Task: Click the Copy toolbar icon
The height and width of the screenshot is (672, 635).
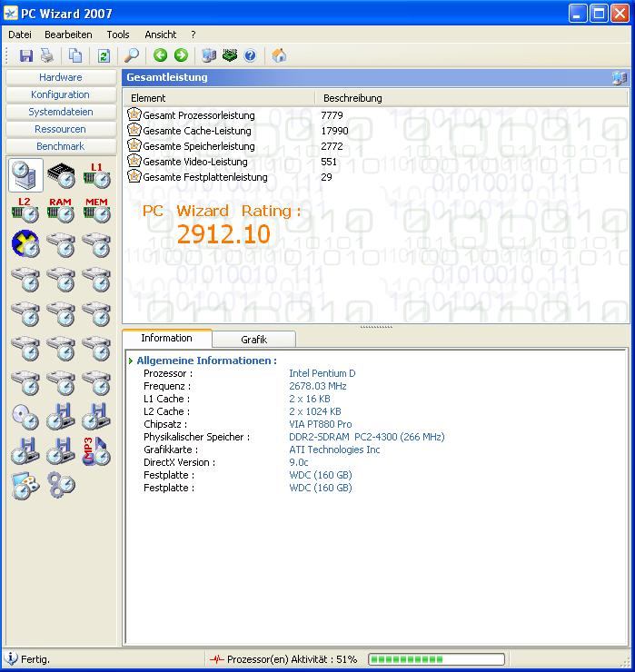Action: point(75,55)
